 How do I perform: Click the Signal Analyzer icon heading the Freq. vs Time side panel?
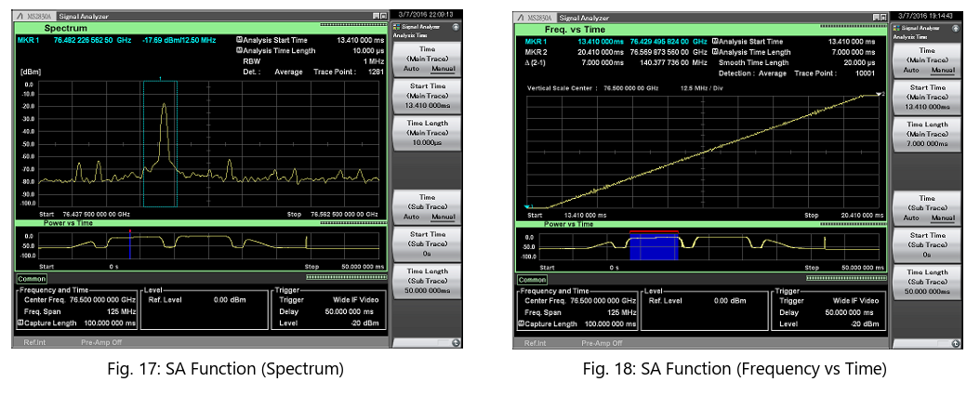point(897,27)
